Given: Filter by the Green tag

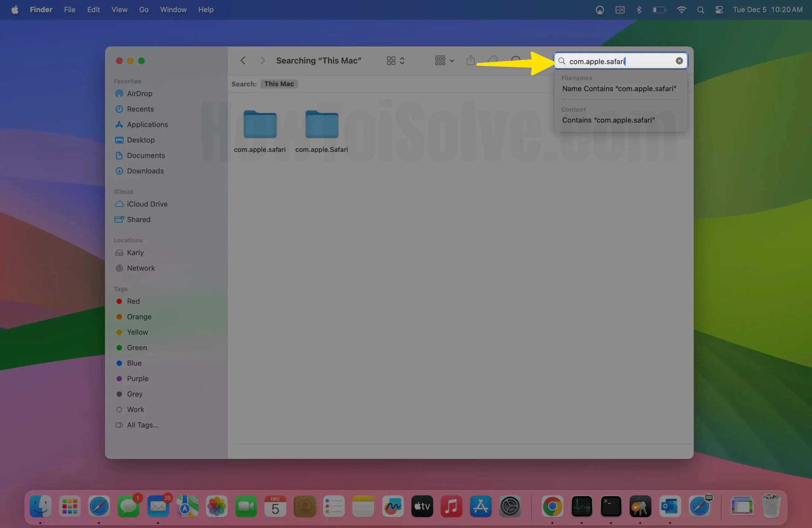Looking at the screenshot, I should (132, 348).
